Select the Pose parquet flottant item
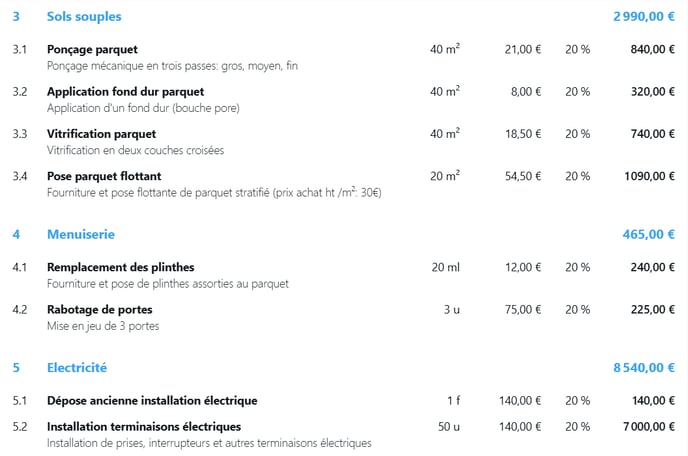 coord(104,176)
